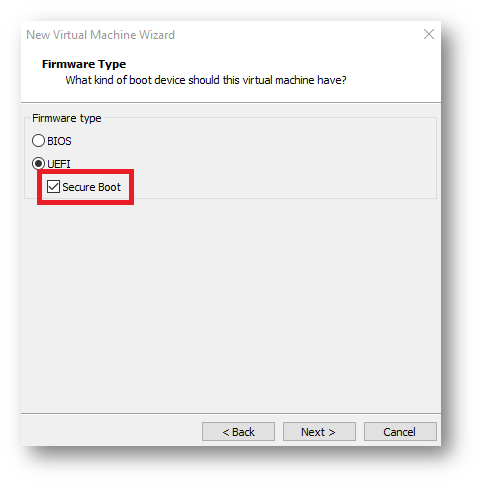Viewport: 483px width, 488px height.
Task: Click the word Wizard in the title bar
Action: (x=157, y=35)
